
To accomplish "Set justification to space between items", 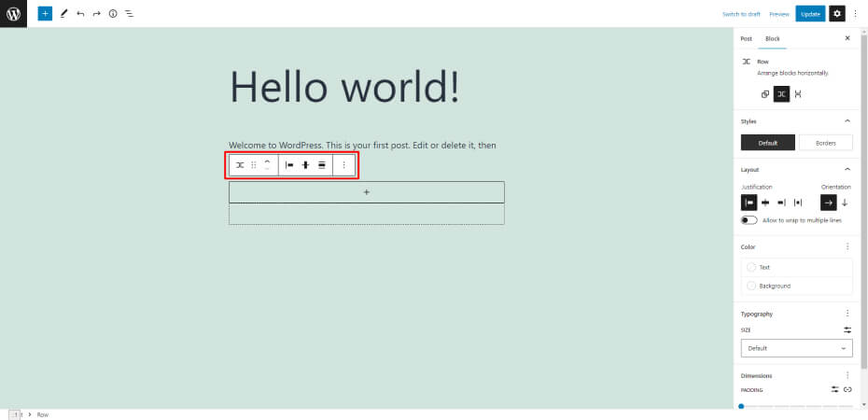I will (x=798, y=203).
